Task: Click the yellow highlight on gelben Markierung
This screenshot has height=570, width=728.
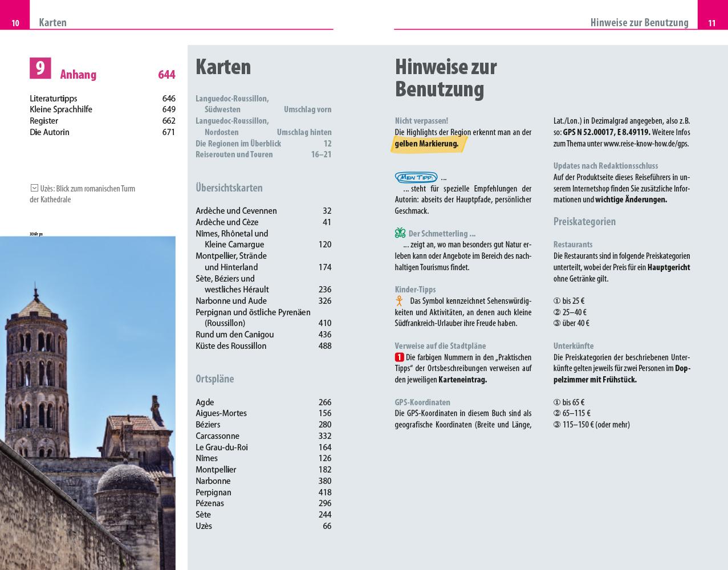Action: [428, 144]
